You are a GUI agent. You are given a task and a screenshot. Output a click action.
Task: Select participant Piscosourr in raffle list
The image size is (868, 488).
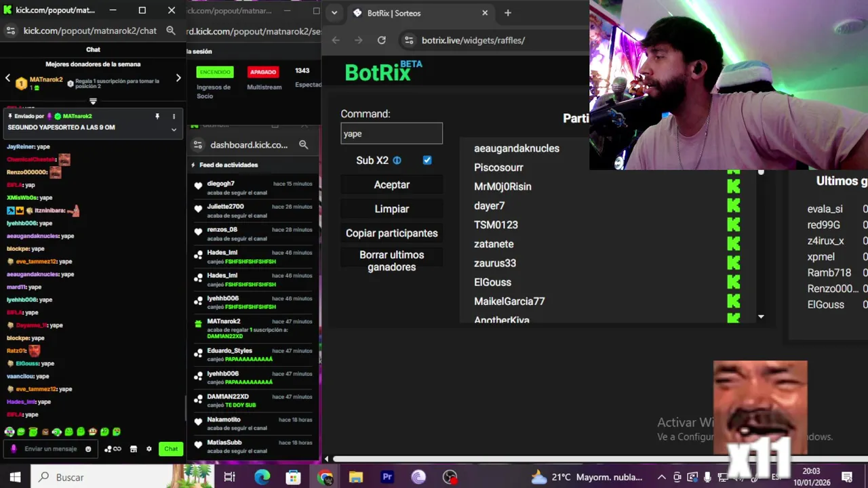coord(498,167)
